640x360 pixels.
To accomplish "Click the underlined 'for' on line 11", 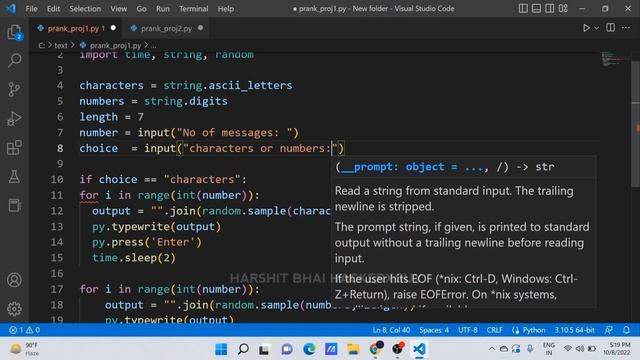I will point(89,196).
